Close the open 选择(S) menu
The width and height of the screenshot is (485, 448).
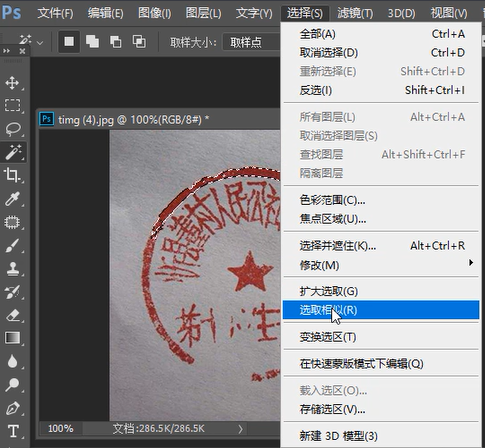point(305,13)
